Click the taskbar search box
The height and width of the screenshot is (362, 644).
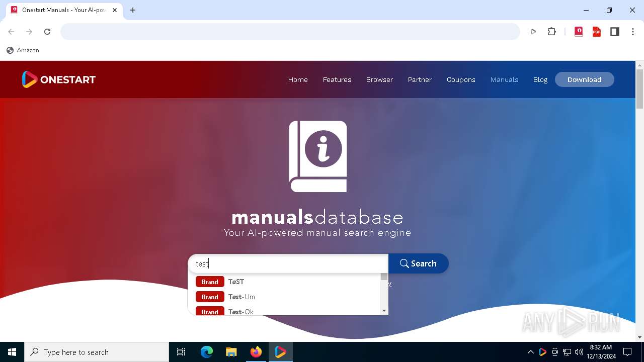97,352
